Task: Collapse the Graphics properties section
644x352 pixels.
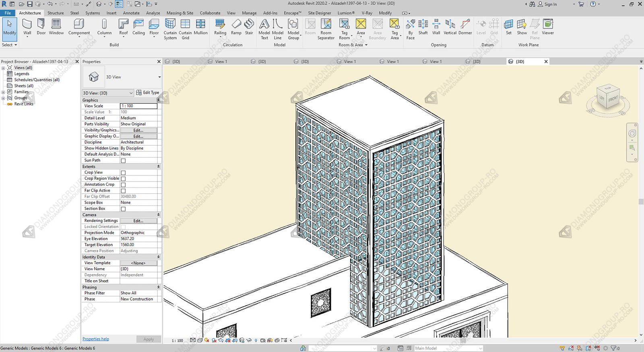Action: click(158, 100)
